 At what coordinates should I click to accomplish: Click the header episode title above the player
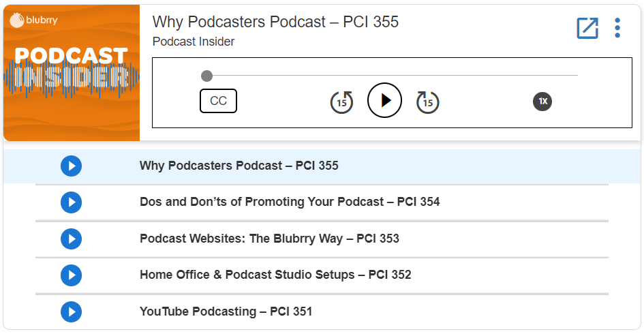[275, 22]
